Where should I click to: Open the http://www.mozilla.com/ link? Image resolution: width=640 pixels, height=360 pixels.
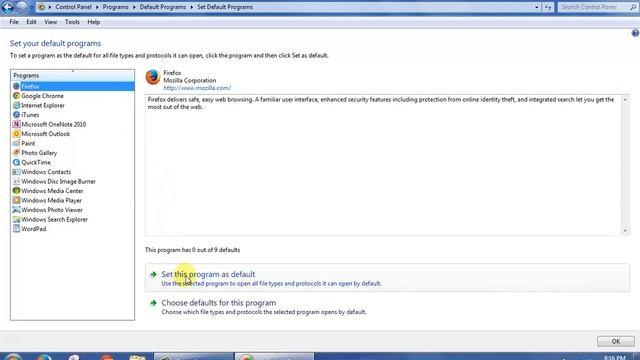(197, 88)
